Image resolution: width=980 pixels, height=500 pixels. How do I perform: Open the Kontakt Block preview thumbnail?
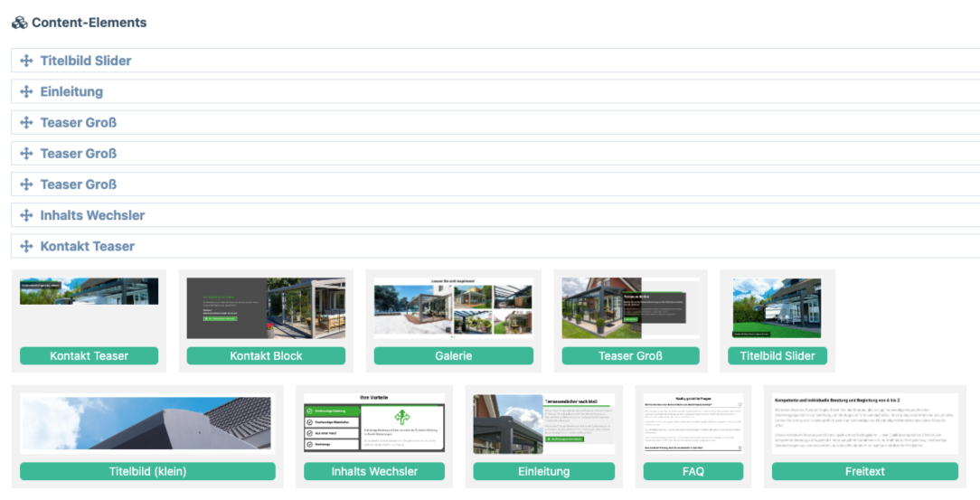[x=266, y=308]
